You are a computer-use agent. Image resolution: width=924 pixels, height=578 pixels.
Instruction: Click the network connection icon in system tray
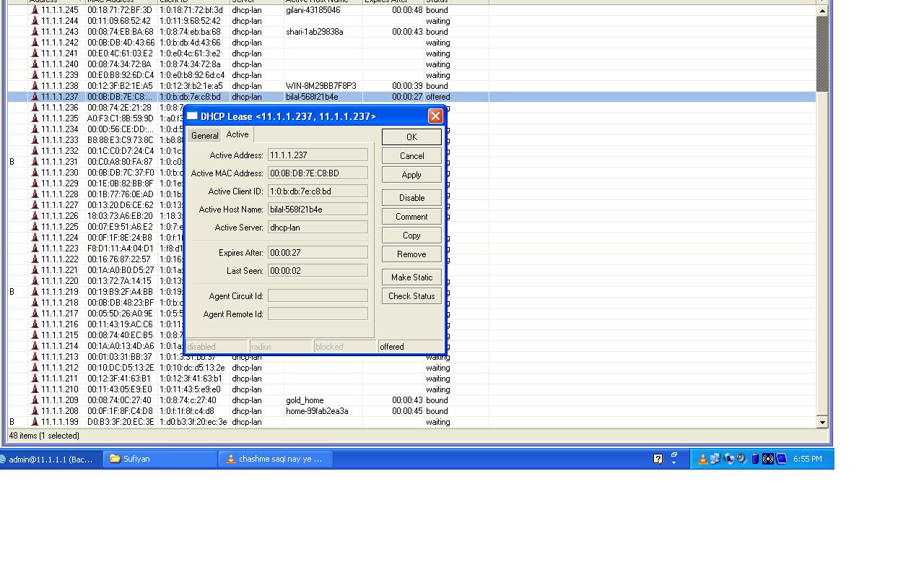[x=715, y=458]
